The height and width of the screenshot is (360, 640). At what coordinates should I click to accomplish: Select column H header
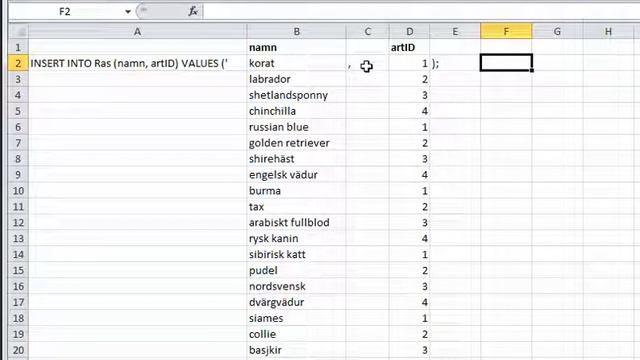tap(608, 31)
